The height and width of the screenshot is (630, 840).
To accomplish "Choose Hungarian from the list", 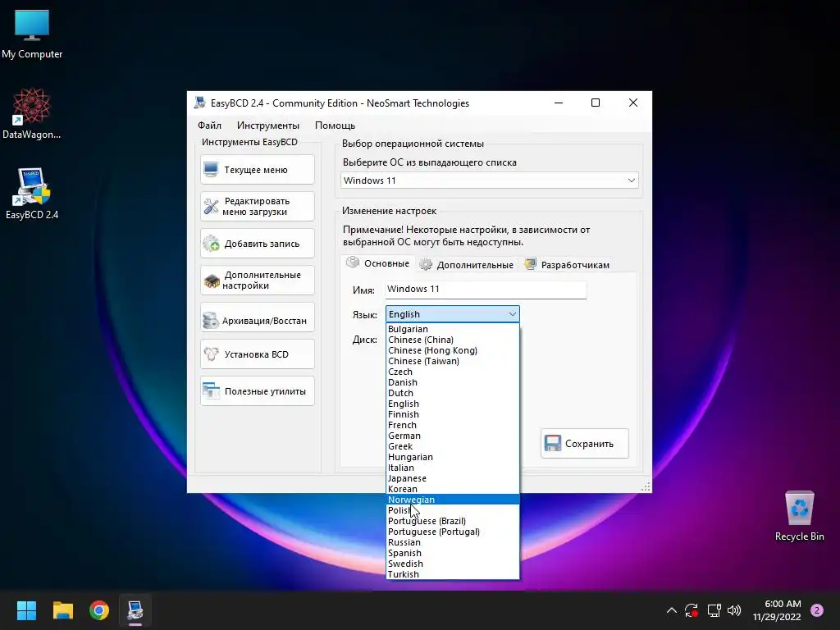I will tap(453, 457).
